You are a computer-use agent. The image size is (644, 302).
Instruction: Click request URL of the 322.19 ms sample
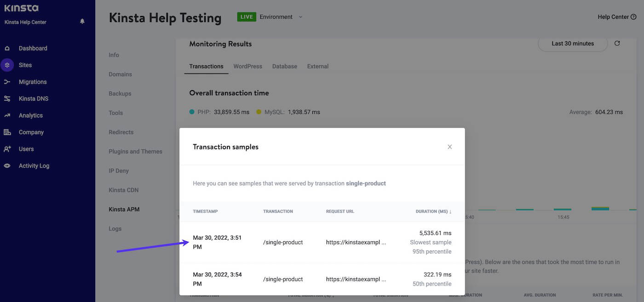click(x=356, y=279)
